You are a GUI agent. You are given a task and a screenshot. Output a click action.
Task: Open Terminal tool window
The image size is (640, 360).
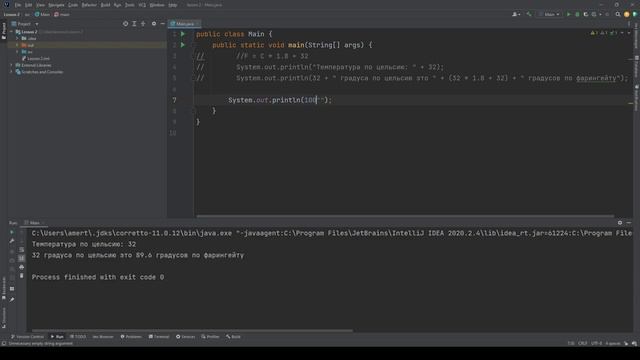tap(159, 337)
